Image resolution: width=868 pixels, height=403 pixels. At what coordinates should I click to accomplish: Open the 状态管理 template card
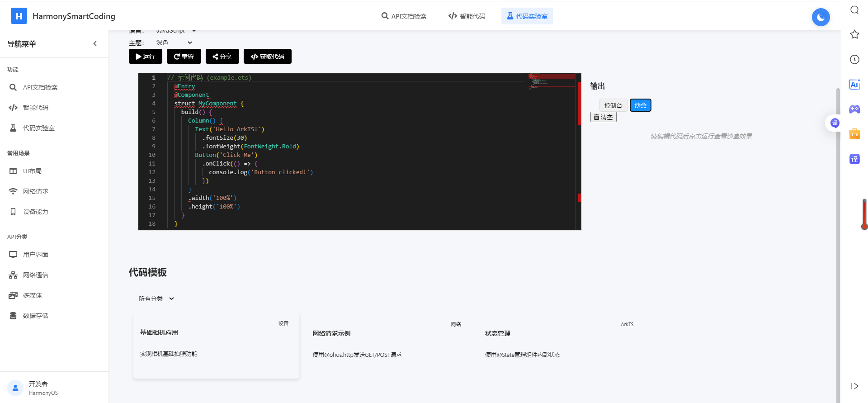pos(561,346)
